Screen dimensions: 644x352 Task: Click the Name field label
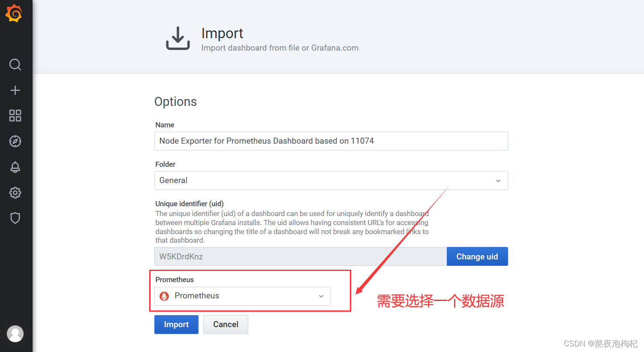click(165, 125)
